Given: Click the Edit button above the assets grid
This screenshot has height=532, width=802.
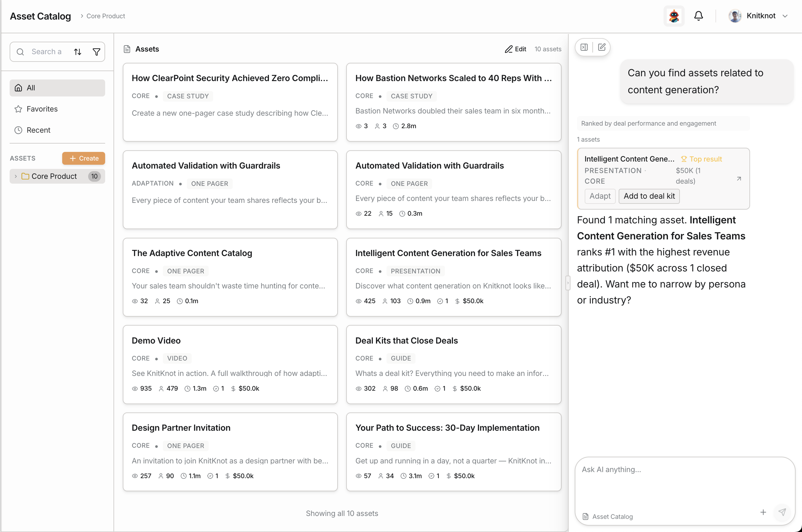Looking at the screenshot, I should click(515, 49).
